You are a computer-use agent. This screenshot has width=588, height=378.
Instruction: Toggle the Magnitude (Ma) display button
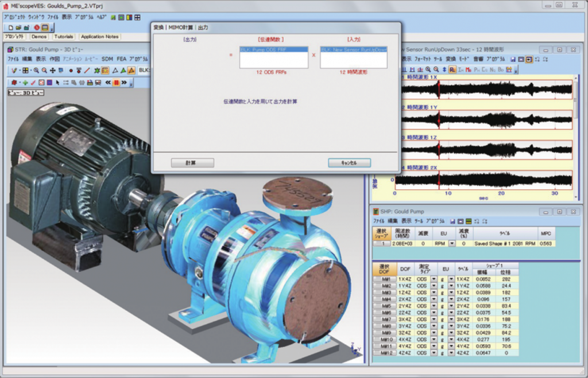click(469, 69)
